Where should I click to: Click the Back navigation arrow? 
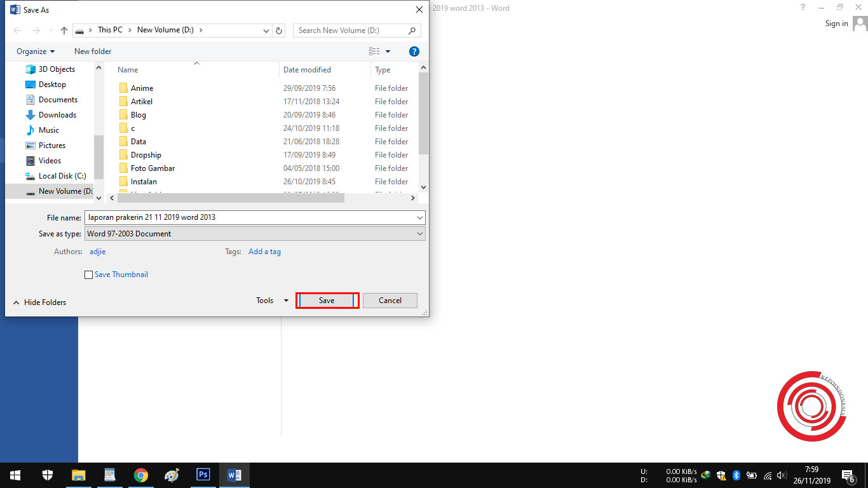coord(17,30)
